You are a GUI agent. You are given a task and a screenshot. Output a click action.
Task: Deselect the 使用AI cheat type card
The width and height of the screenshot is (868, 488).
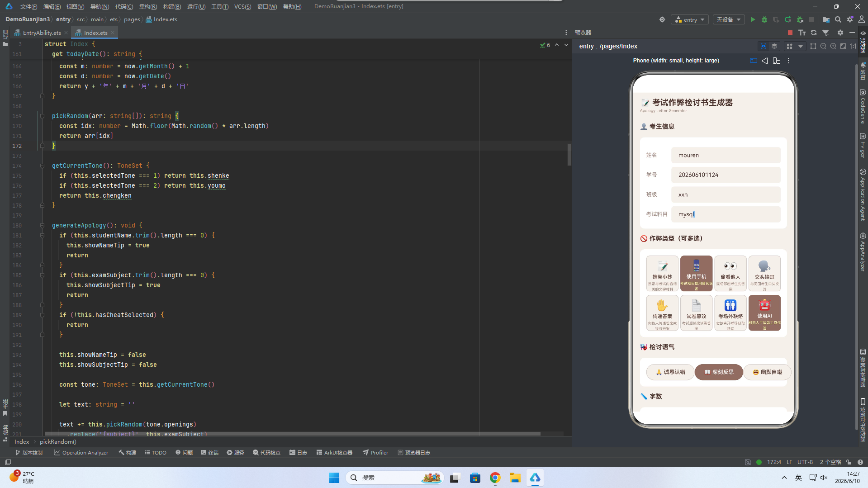click(x=764, y=313)
